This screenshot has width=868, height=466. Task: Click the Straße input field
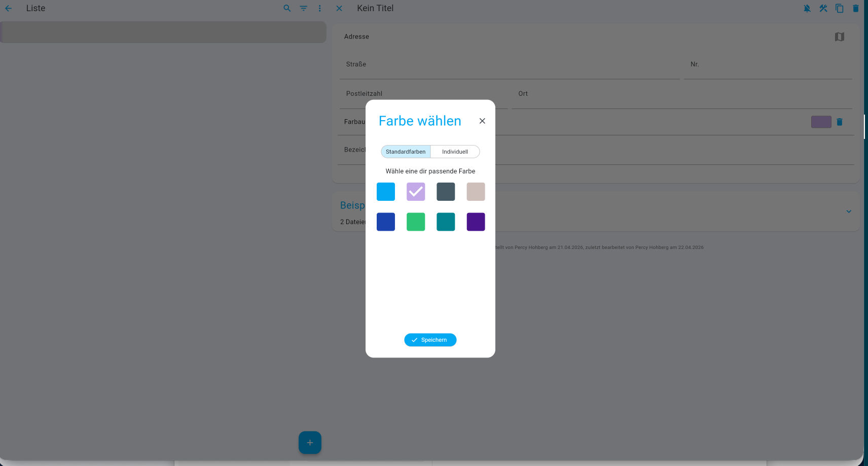point(510,65)
